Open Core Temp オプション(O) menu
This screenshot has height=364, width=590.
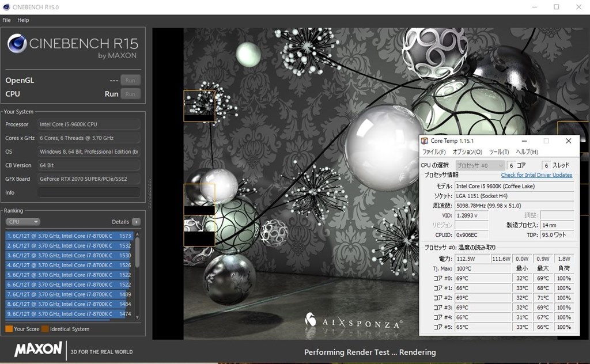point(467,152)
